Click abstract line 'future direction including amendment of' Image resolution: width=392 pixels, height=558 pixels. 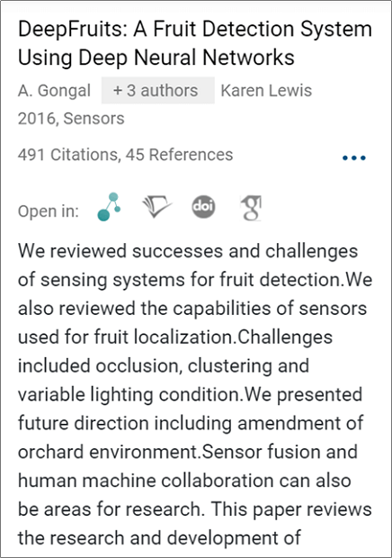pyautogui.click(x=191, y=423)
